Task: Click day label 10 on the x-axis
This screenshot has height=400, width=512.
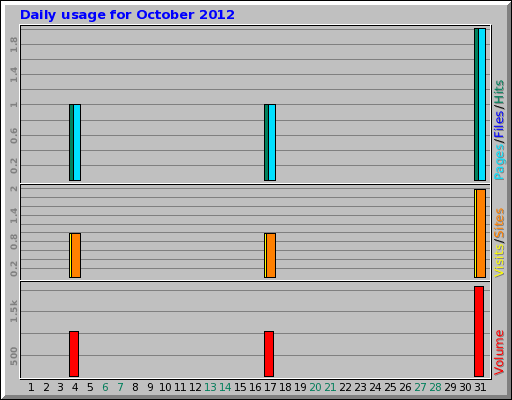Action: (165, 387)
